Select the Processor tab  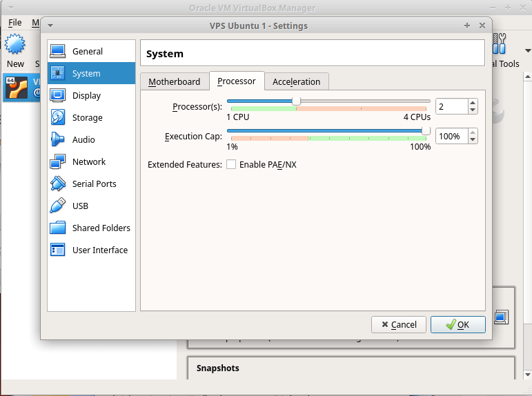pos(237,81)
